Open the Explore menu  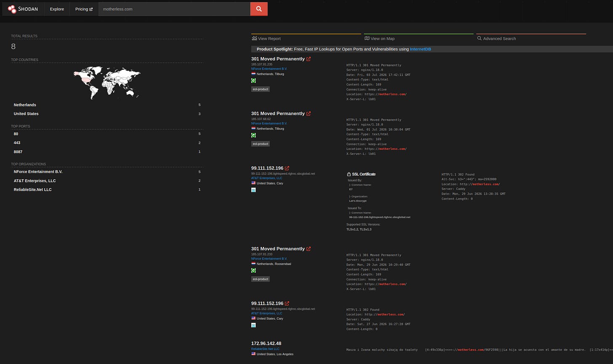(x=57, y=9)
